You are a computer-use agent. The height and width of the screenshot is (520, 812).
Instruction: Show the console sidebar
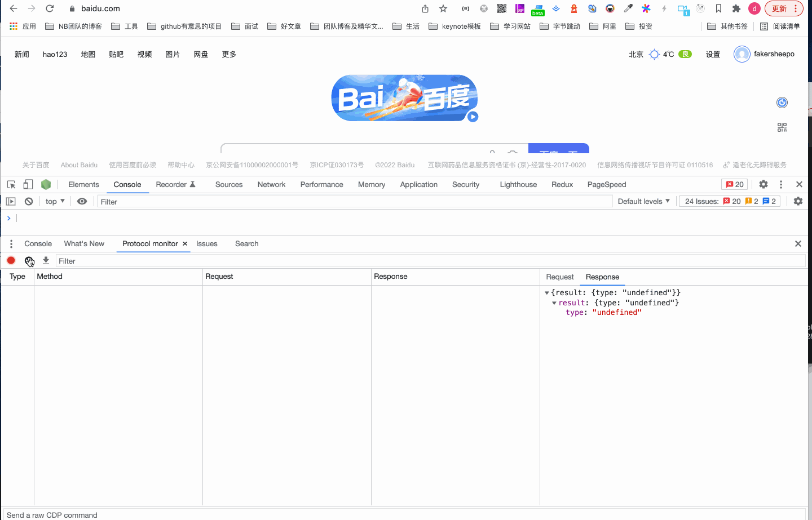point(11,201)
